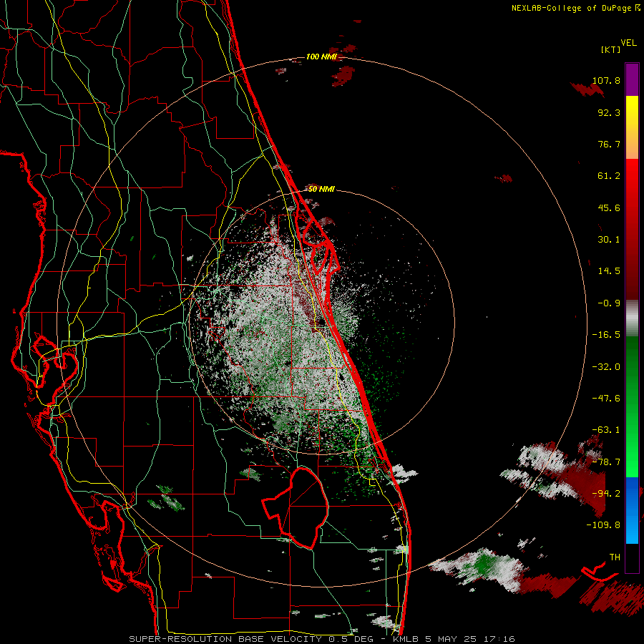Click the VEL legend title

[629, 43]
